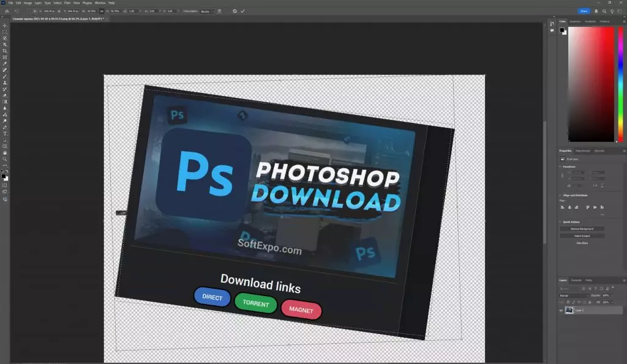
Task: Open the Normal blend mode dropdown
Action: [574, 295]
